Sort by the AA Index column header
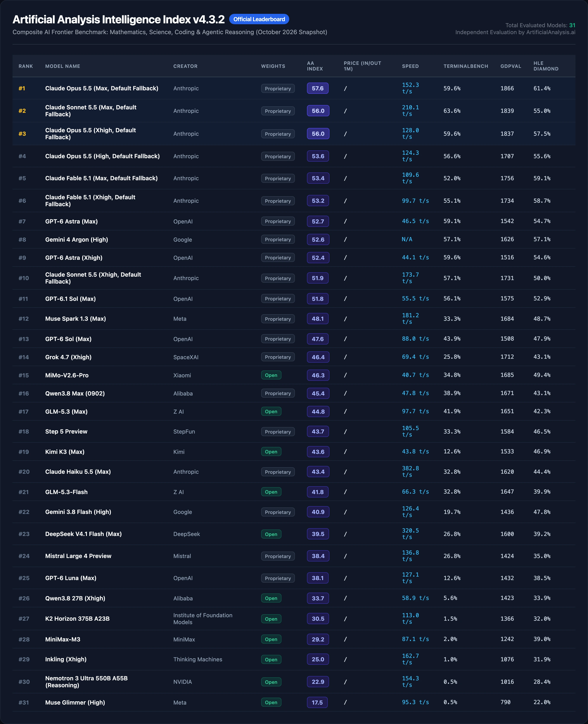 pyautogui.click(x=315, y=66)
